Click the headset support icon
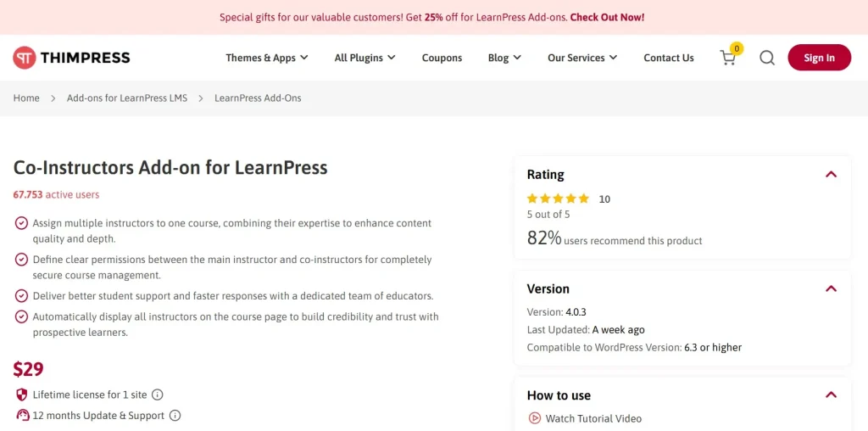 [x=22, y=416]
